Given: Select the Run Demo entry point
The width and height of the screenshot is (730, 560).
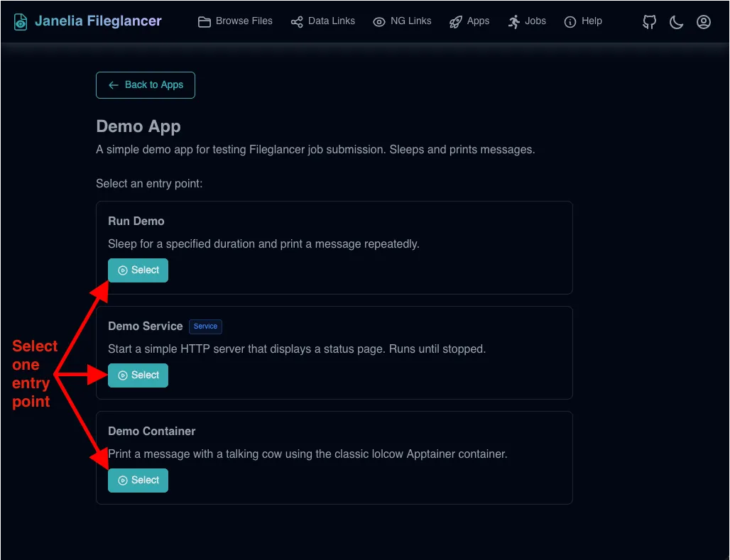Looking at the screenshot, I should pyautogui.click(x=138, y=270).
